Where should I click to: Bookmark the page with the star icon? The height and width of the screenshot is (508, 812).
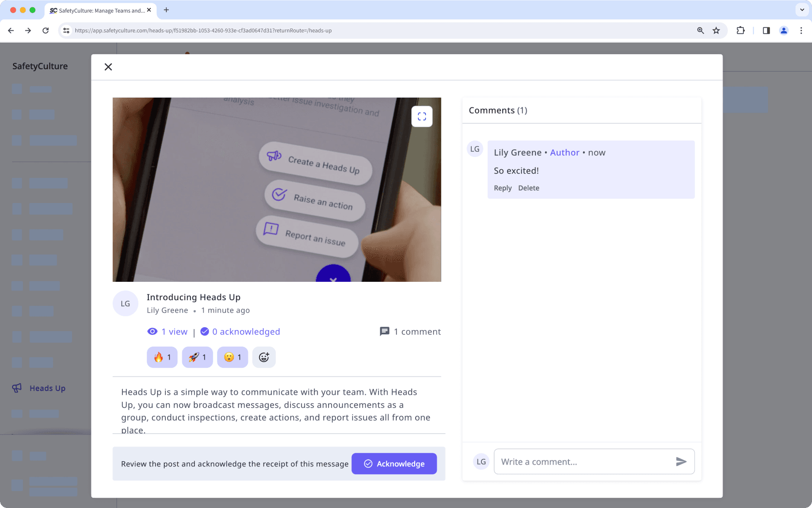[x=716, y=30]
